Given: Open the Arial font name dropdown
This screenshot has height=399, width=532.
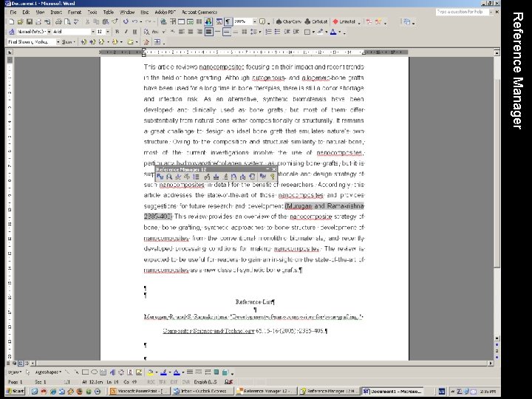Looking at the screenshot, I should [92, 32].
